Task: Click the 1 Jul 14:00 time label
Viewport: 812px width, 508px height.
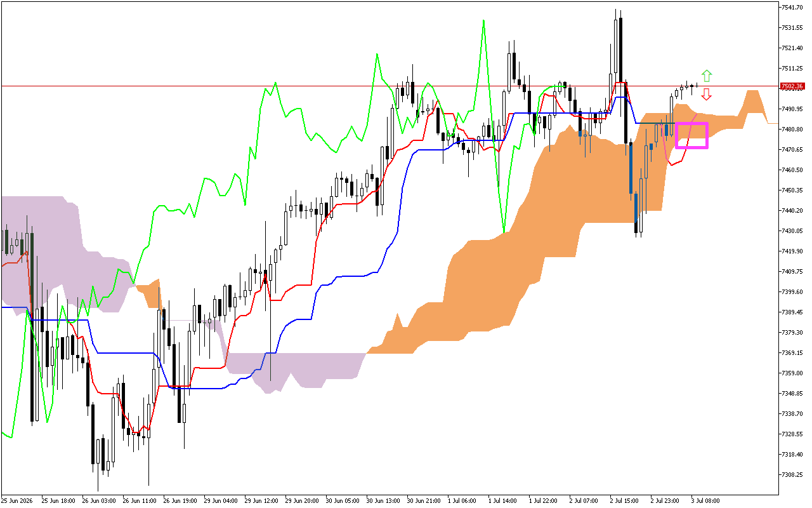Action: [502, 500]
